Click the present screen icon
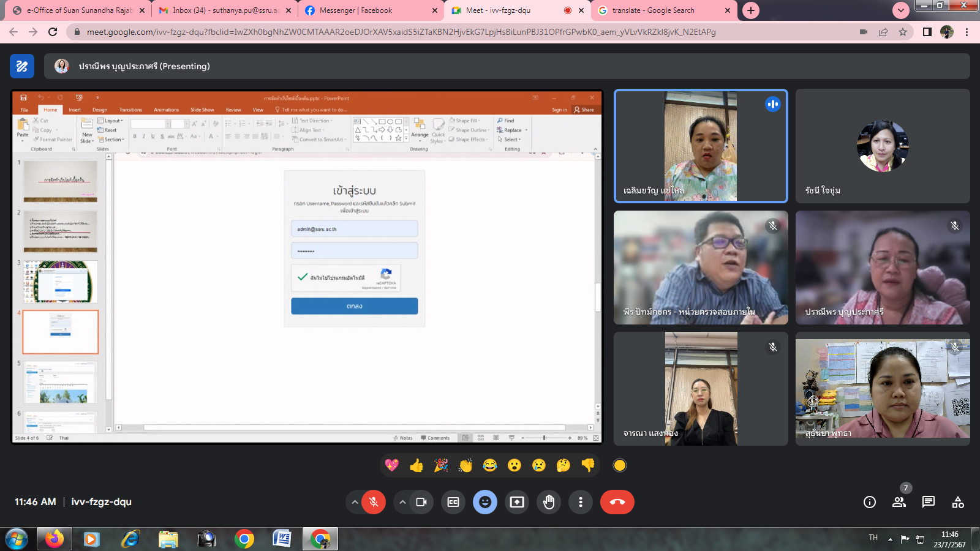 (517, 502)
